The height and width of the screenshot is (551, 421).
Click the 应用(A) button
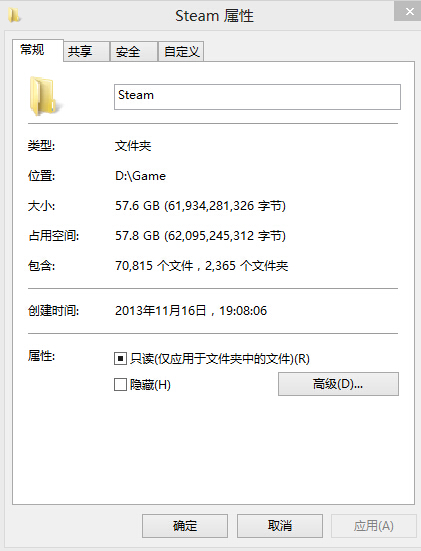click(374, 526)
